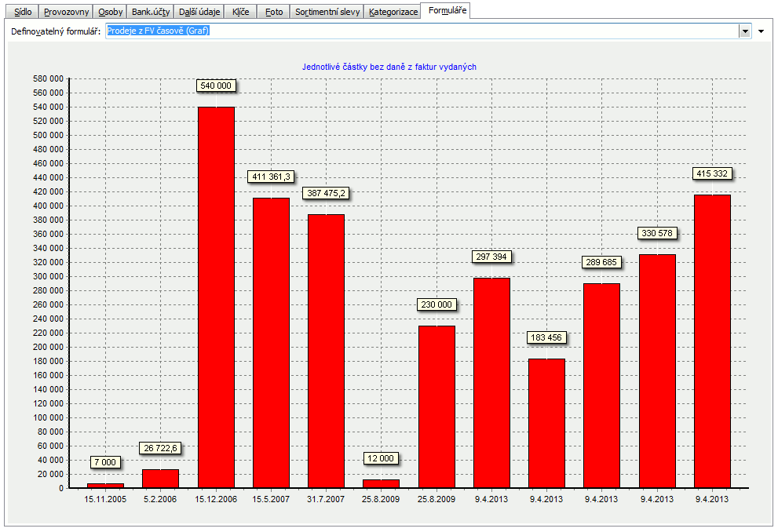
Task: Switch to the Sídlo tab
Action: [23, 12]
